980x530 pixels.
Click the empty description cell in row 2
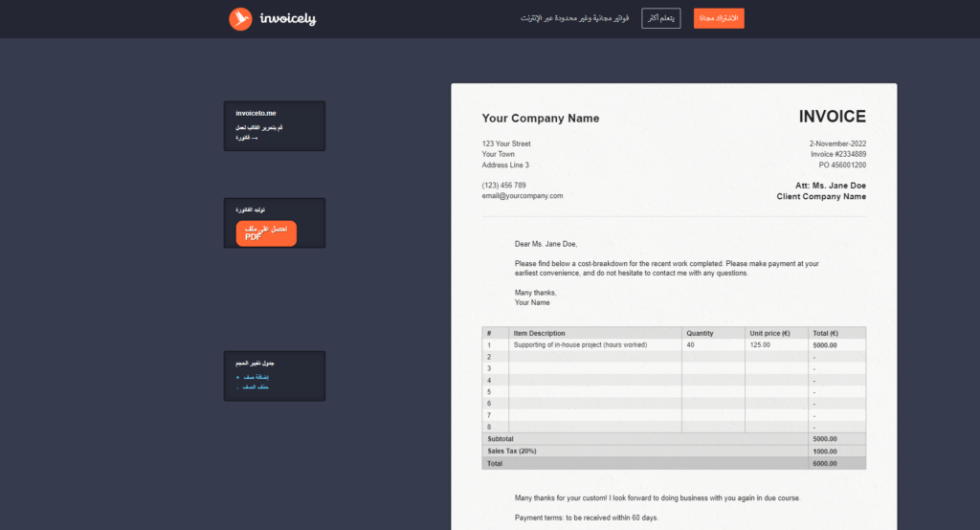coord(595,357)
